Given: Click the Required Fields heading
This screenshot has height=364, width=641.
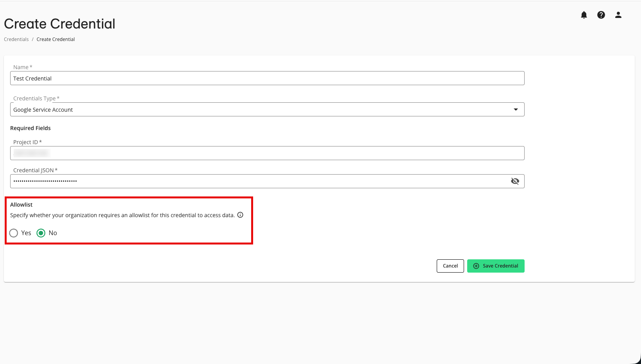Looking at the screenshot, I should click(30, 128).
